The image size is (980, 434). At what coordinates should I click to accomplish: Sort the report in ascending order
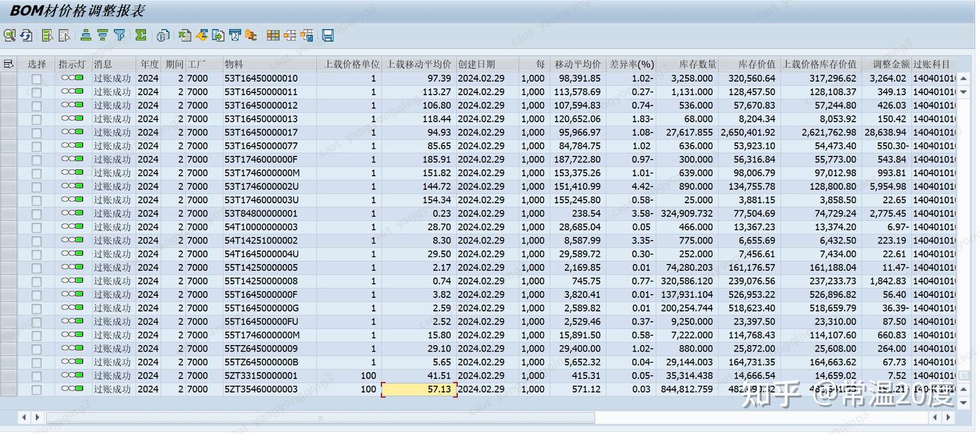pyautogui.click(x=85, y=35)
